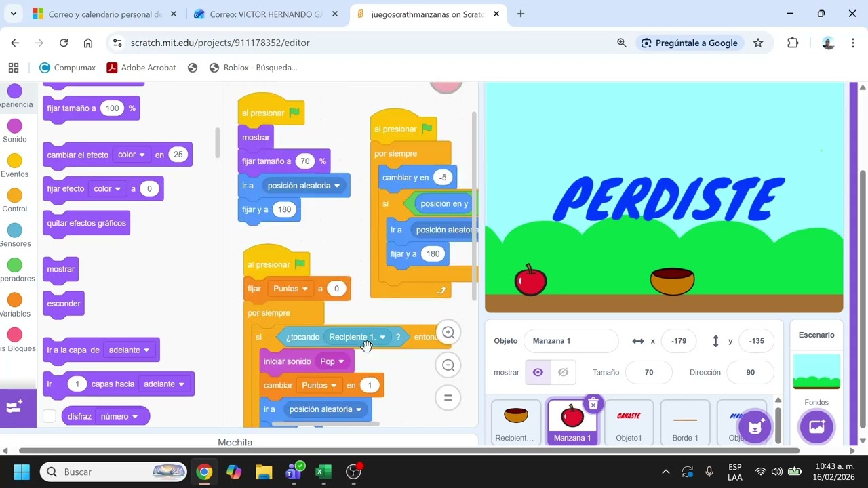The width and height of the screenshot is (868, 488).
Task: Edit the y position field
Action: pyautogui.click(x=756, y=341)
